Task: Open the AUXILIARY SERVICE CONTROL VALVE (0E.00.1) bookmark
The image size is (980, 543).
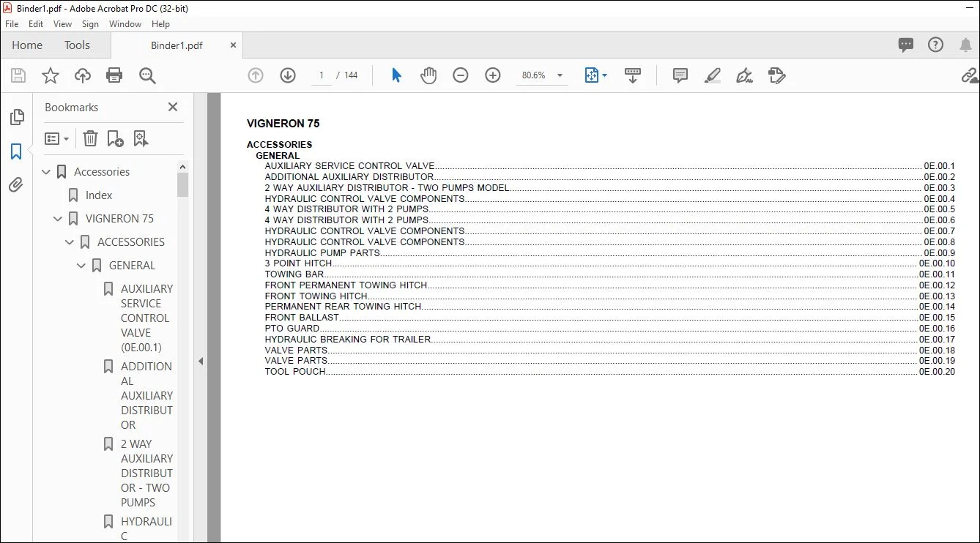Action: [x=146, y=318]
